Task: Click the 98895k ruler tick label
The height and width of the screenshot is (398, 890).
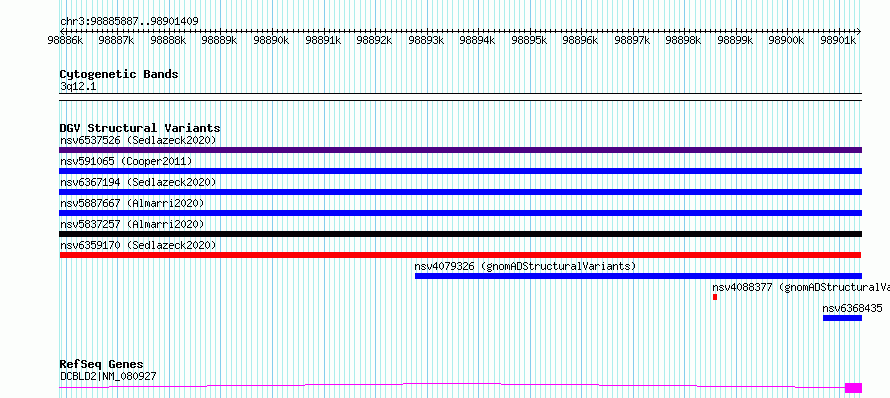Action: click(x=529, y=40)
